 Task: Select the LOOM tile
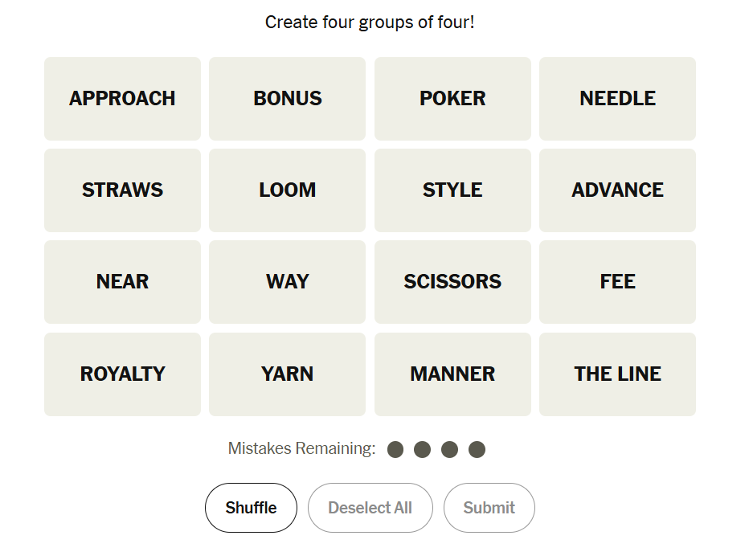287,190
